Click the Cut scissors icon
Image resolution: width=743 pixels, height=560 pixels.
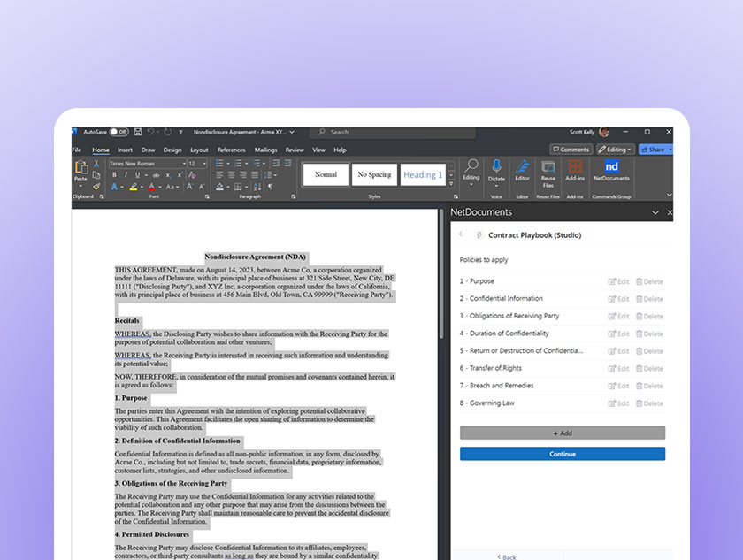[x=96, y=164]
